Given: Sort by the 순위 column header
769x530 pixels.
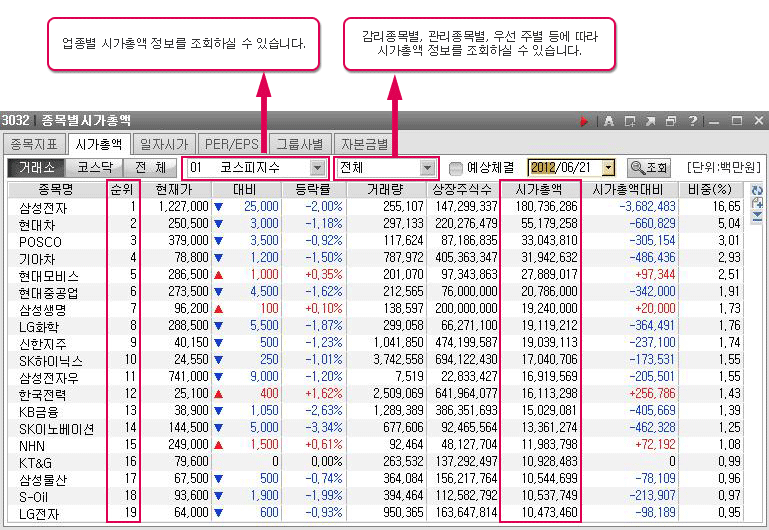Looking at the screenshot, I should (x=123, y=189).
